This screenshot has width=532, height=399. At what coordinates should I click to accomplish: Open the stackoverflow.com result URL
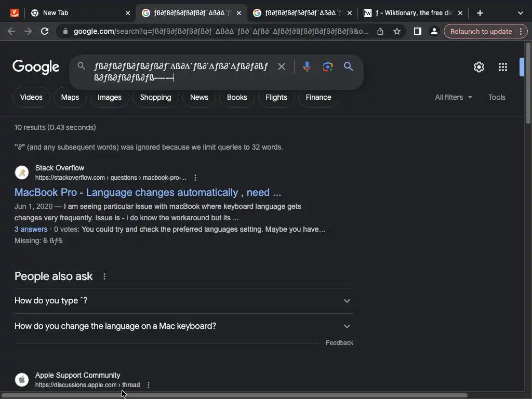click(x=111, y=178)
